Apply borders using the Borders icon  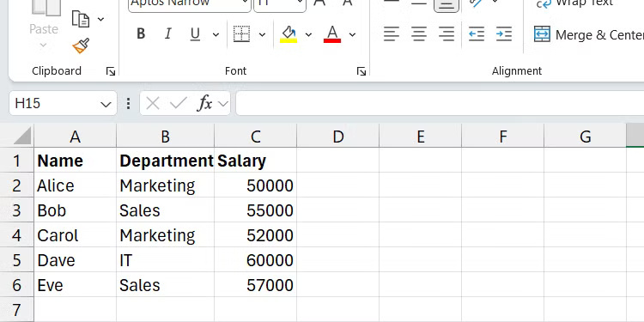(241, 34)
